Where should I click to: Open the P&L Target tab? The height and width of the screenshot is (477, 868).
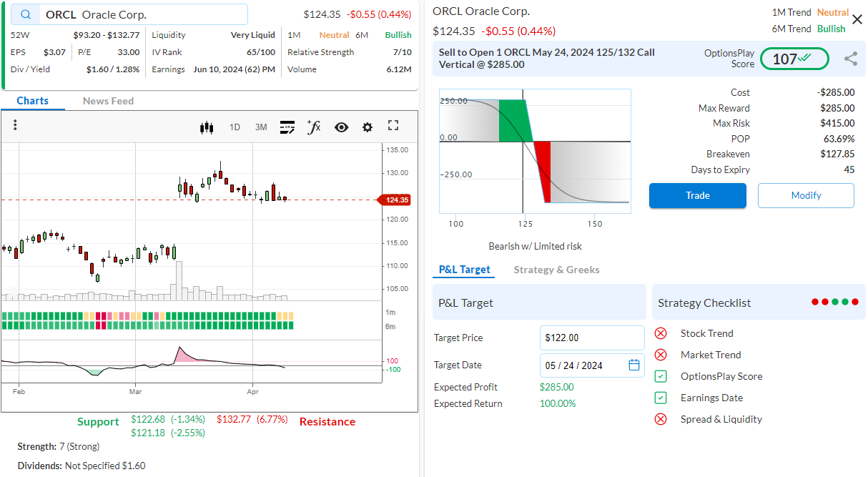(x=465, y=270)
